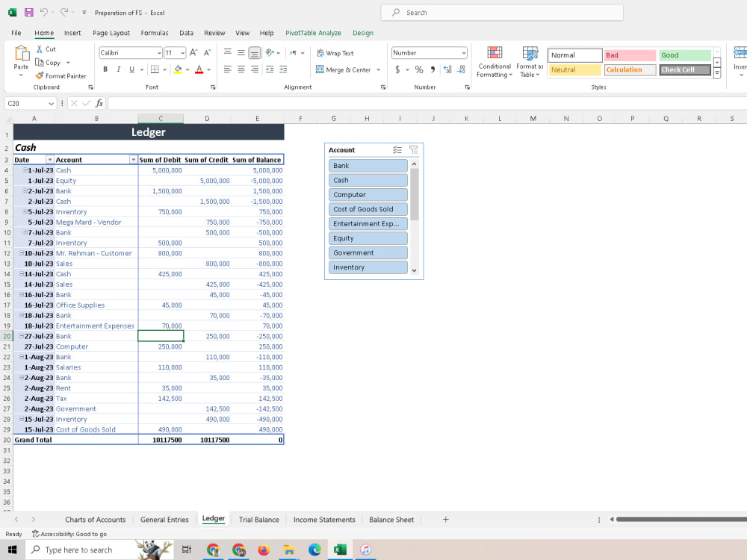Open the Account column filter dropdown

click(134, 160)
